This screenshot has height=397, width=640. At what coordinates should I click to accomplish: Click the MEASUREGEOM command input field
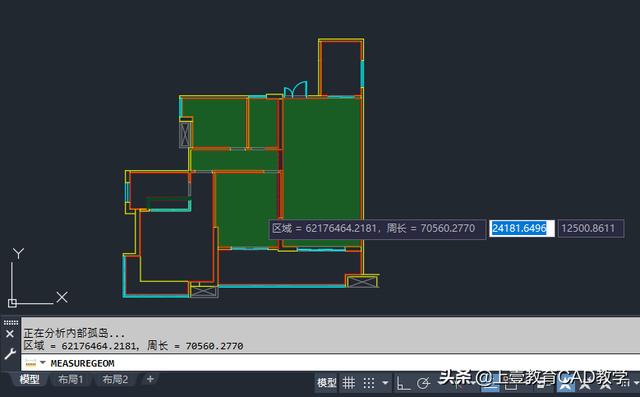pos(331,363)
